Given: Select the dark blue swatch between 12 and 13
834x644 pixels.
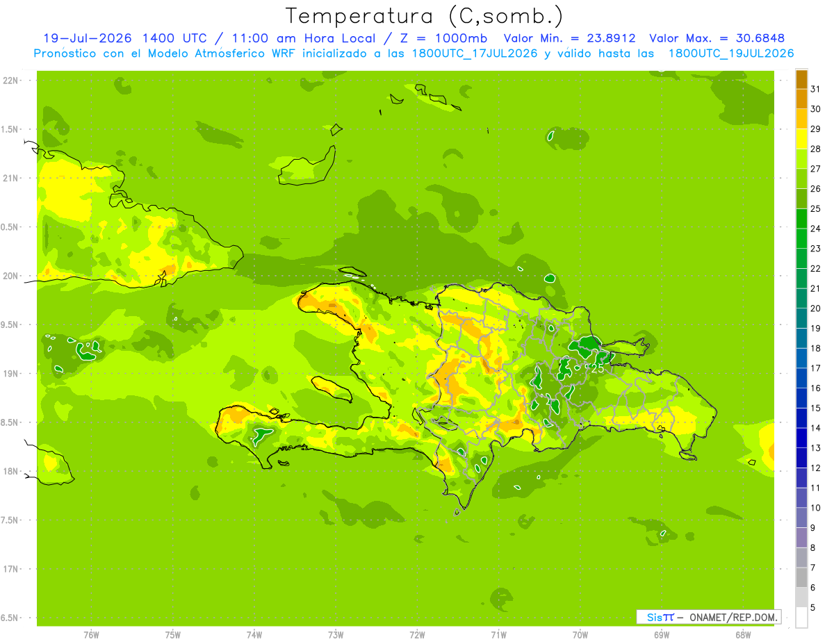Looking at the screenshot, I should [801, 458].
